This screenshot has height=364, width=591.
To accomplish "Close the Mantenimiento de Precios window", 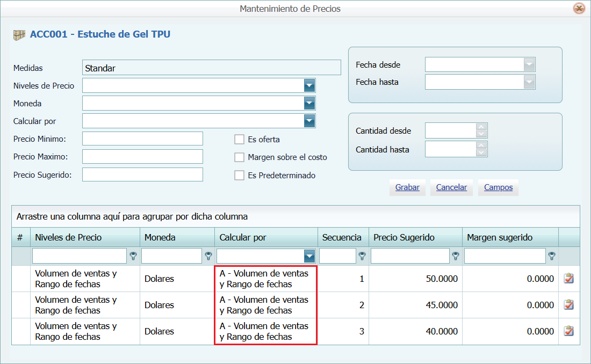I will click(x=579, y=9).
